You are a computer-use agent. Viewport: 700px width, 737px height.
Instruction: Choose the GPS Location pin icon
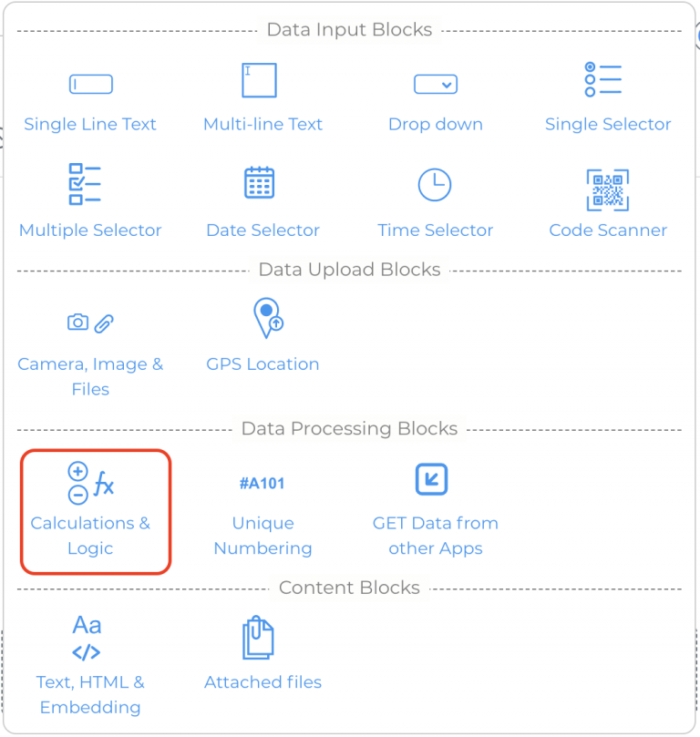point(268,318)
